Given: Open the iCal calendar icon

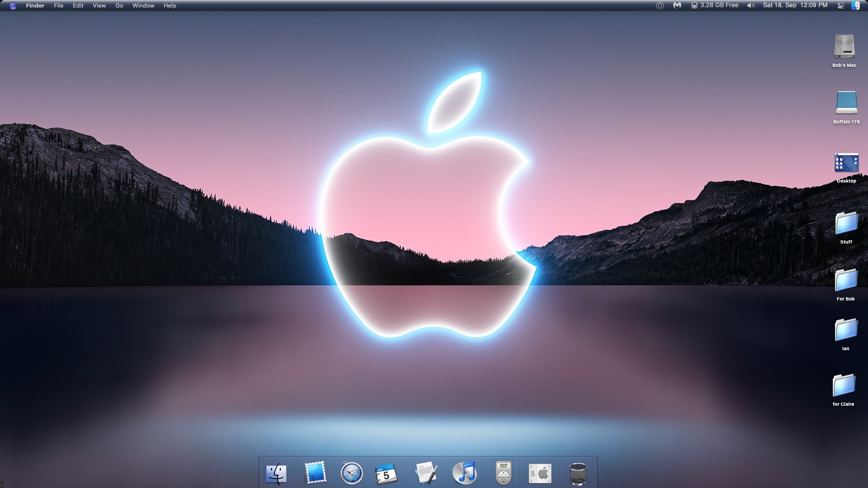Looking at the screenshot, I should [x=386, y=474].
